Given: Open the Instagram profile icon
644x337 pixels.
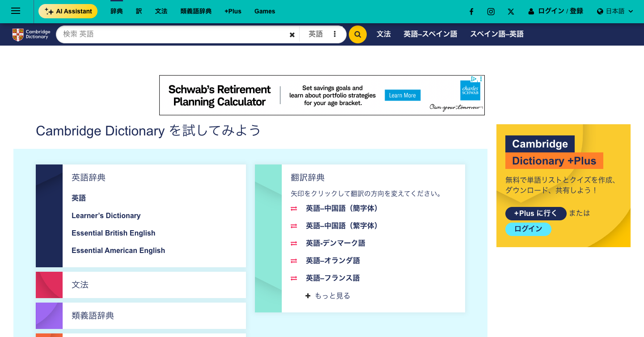Looking at the screenshot, I should pyautogui.click(x=491, y=12).
